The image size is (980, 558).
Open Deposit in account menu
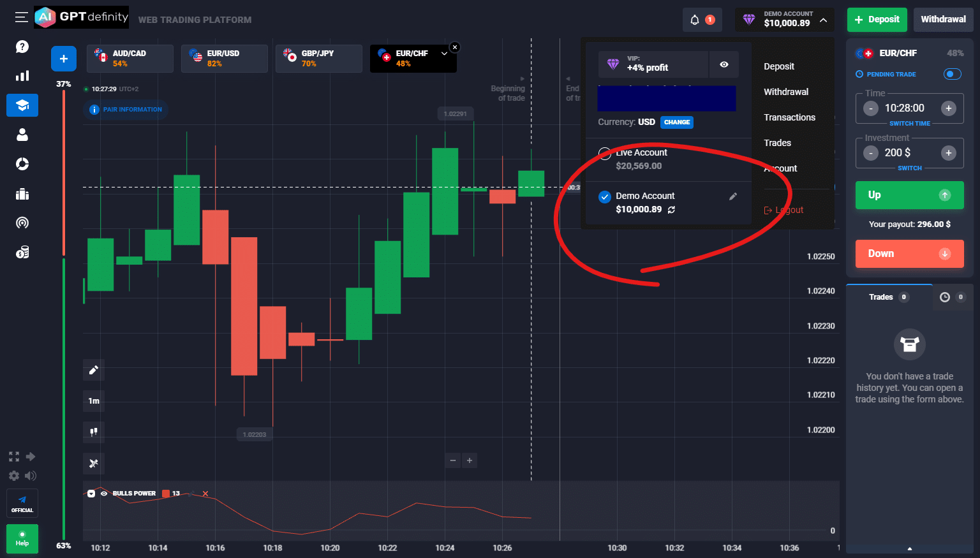(779, 66)
